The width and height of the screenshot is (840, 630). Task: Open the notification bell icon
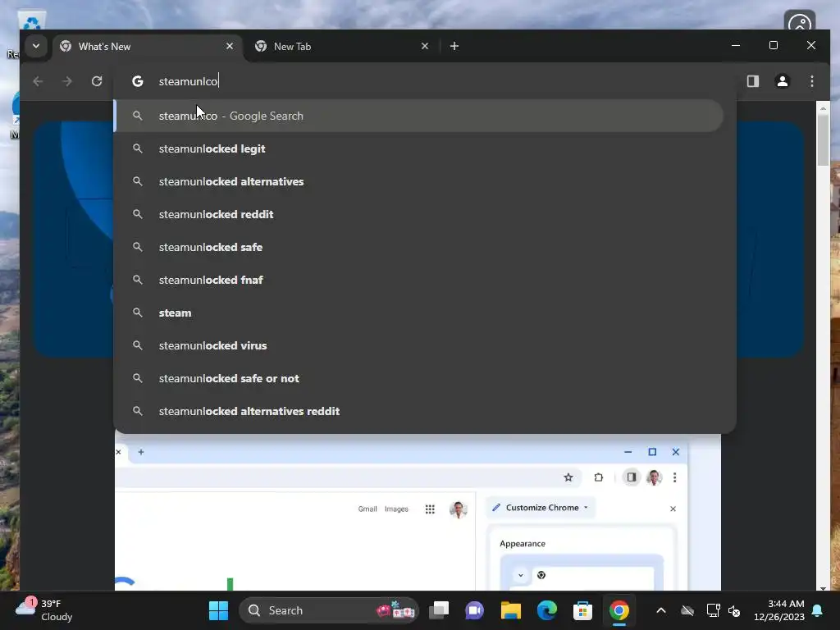817,610
